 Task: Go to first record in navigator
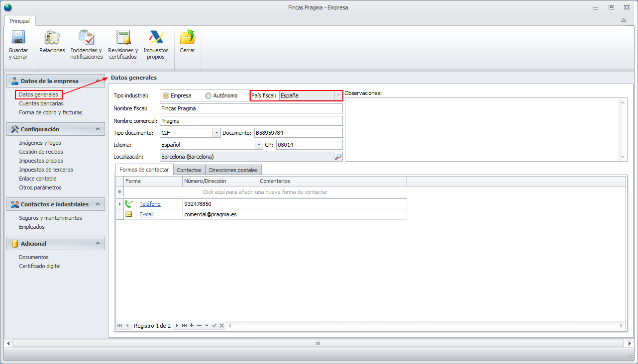pyautogui.click(x=119, y=326)
